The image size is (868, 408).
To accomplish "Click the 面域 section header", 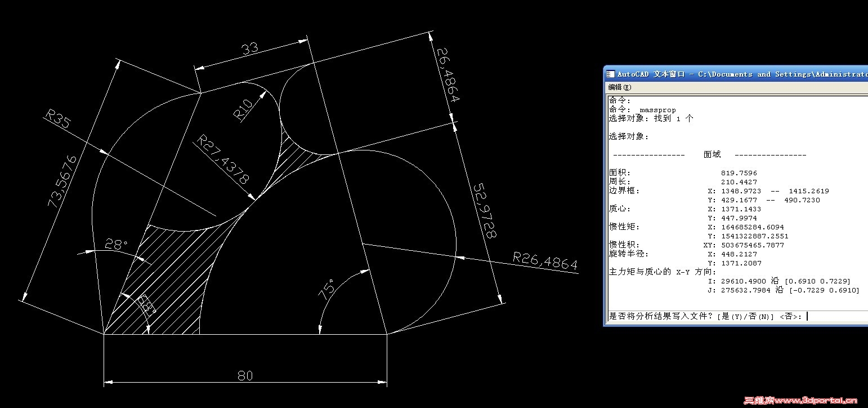I will (712, 154).
